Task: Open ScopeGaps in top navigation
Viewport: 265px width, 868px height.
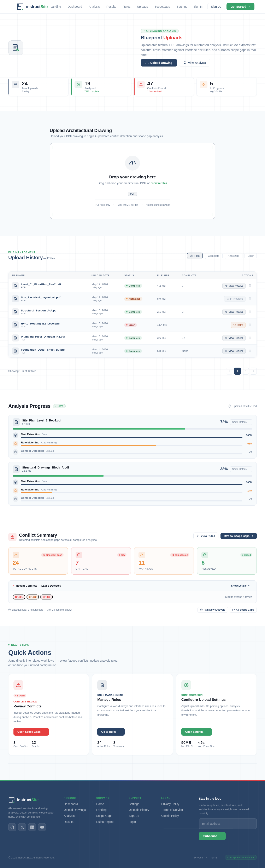Action: point(162,7)
